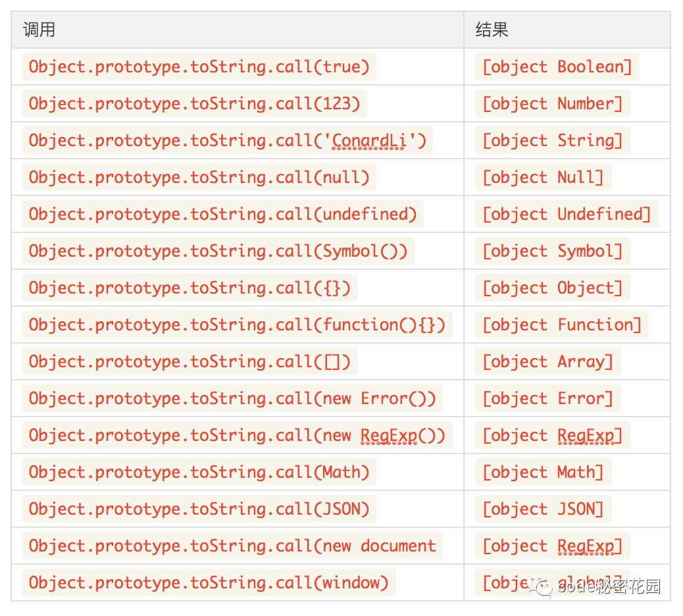Viewport: 683px width, 616px height.
Task: Select the toString.call(null) code snippet
Action: pyautogui.click(x=199, y=177)
